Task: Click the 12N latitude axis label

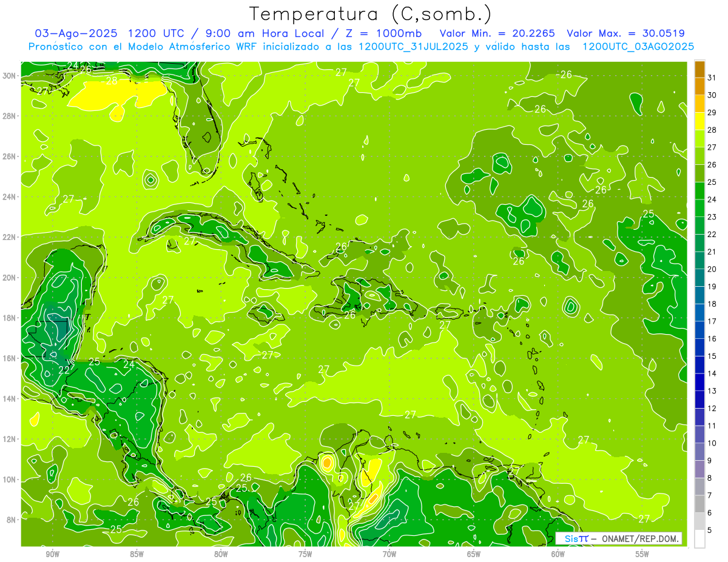Action: pyautogui.click(x=8, y=439)
